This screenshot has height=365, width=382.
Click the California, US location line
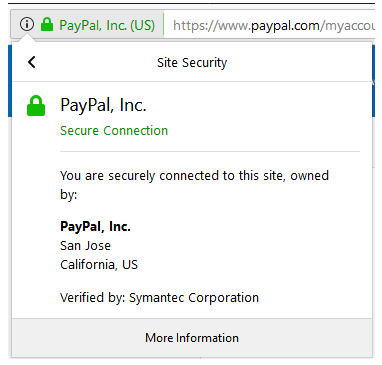click(99, 265)
